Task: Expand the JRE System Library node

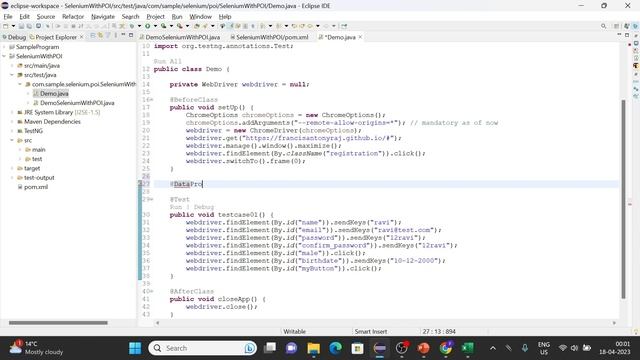Action: (x=12, y=112)
